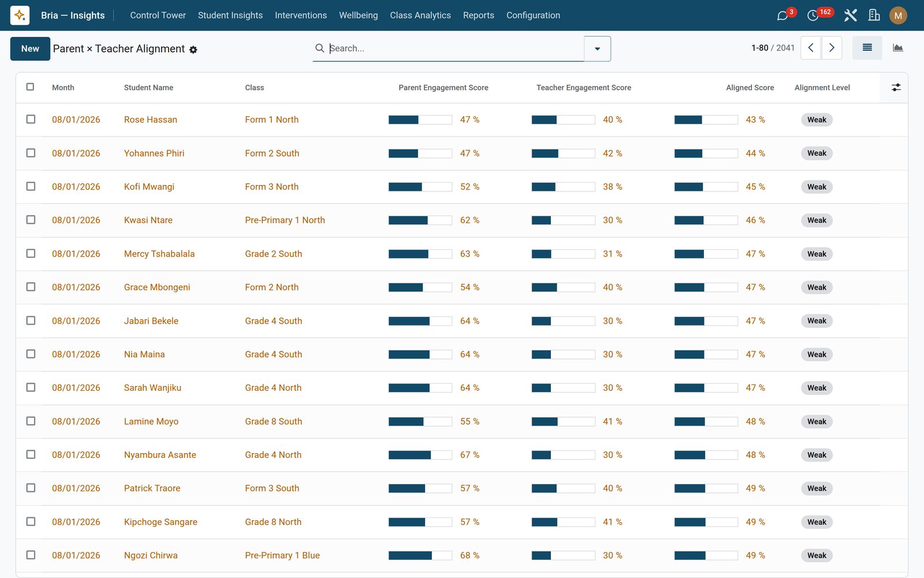Viewport: 924px width, 578px height.
Task: Sort by the Aligned Score column header
Action: 750,88
